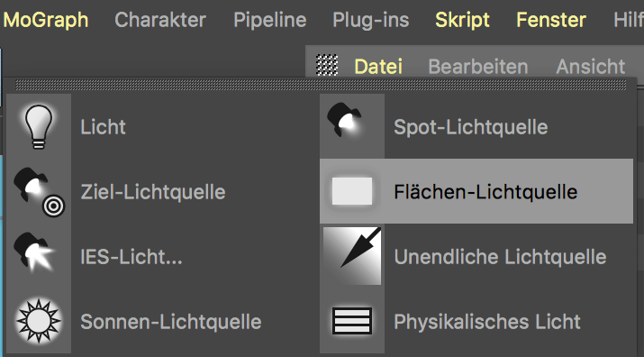
Task: Choose the Flächen-Lichtquelle menu entry text
Action: pos(485,192)
